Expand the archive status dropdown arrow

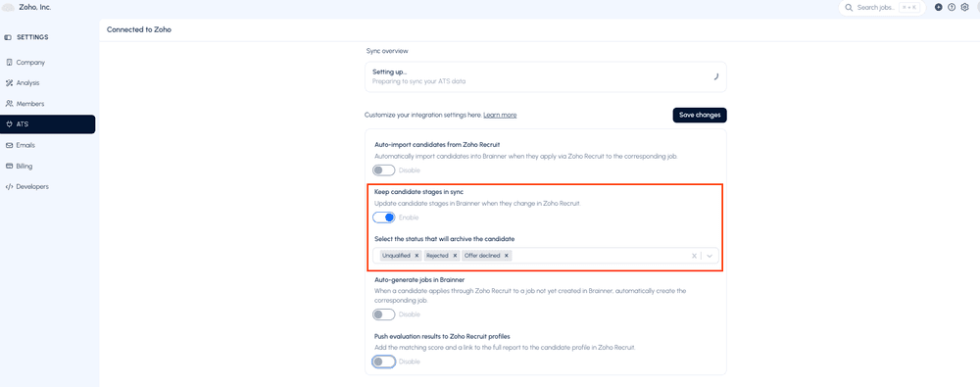tap(710, 256)
